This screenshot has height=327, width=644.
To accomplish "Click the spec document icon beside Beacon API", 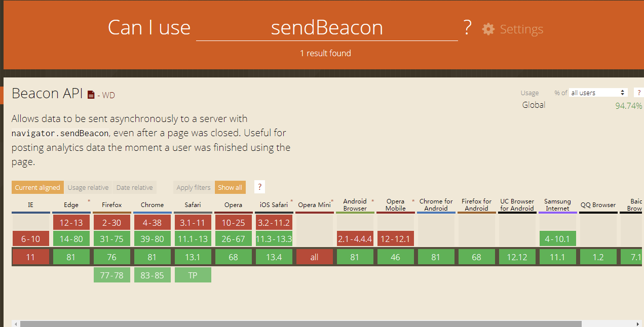I will pyautogui.click(x=90, y=94).
